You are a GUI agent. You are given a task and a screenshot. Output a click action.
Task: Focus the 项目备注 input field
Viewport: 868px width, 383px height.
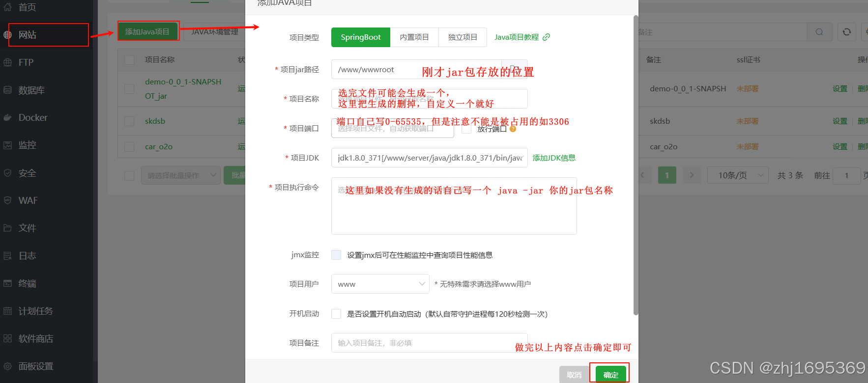(430, 343)
